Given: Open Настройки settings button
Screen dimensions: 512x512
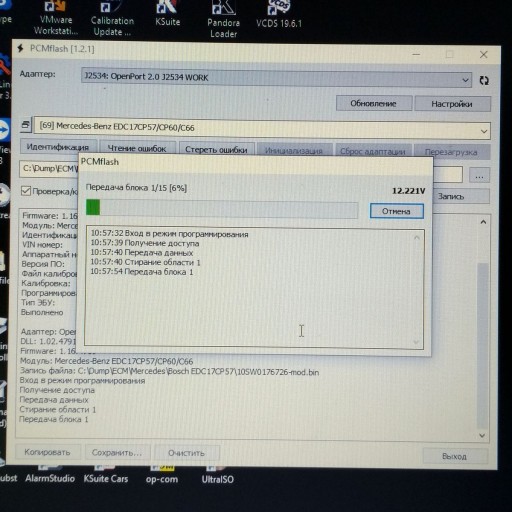Looking at the screenshot, I should (x=452, y=104).
